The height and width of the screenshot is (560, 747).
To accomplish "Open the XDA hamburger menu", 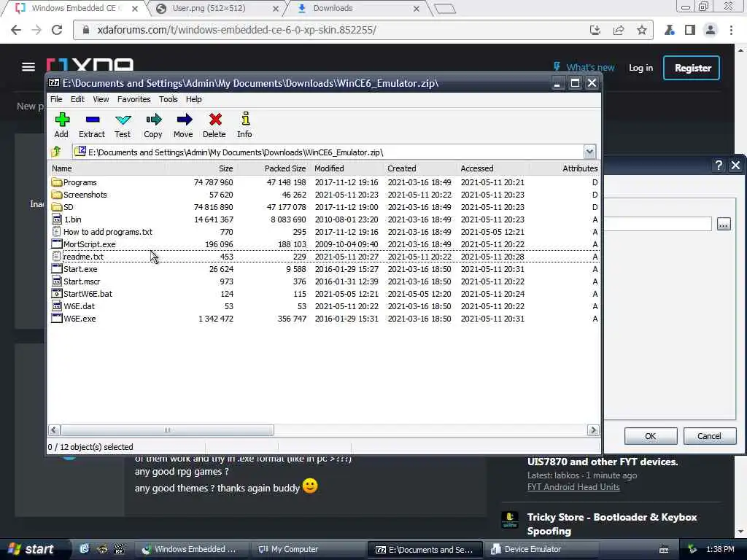I will click(x=28, y=66).
